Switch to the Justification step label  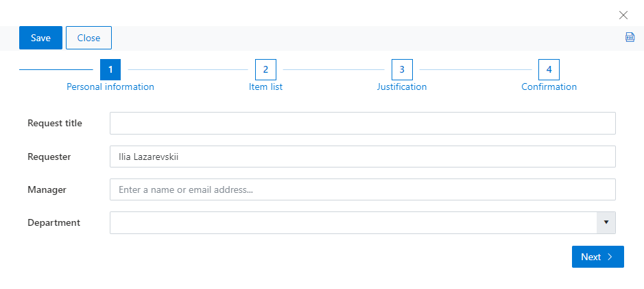402,86
